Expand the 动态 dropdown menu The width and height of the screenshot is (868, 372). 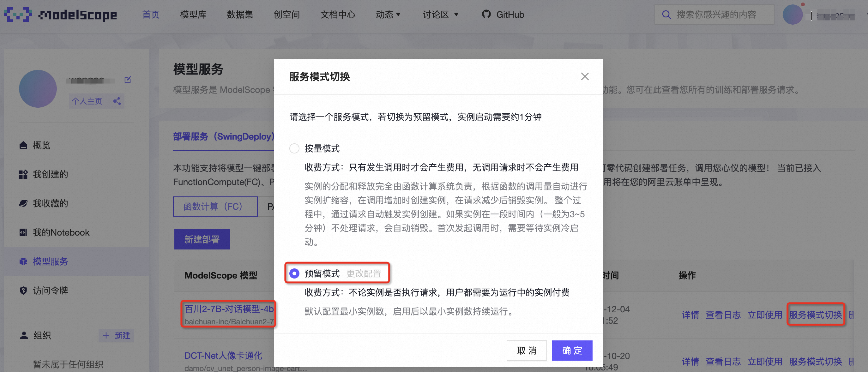click(x=388, y=15)
